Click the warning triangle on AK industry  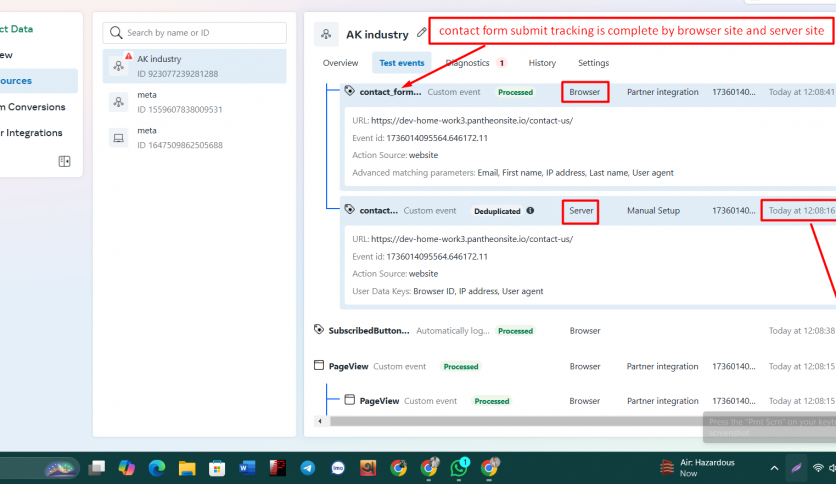point(128,56)
